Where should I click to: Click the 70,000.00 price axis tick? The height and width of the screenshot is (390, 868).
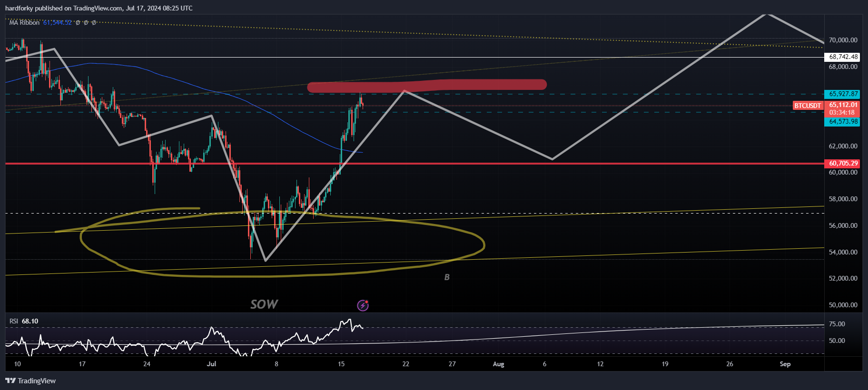pyautogui.click(x=843, y=40)
